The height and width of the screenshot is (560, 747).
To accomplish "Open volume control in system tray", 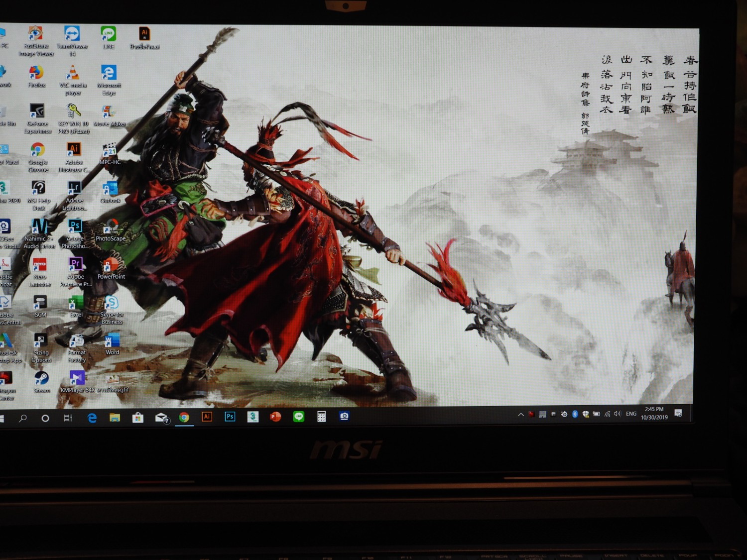I will (x=618, y=414).
